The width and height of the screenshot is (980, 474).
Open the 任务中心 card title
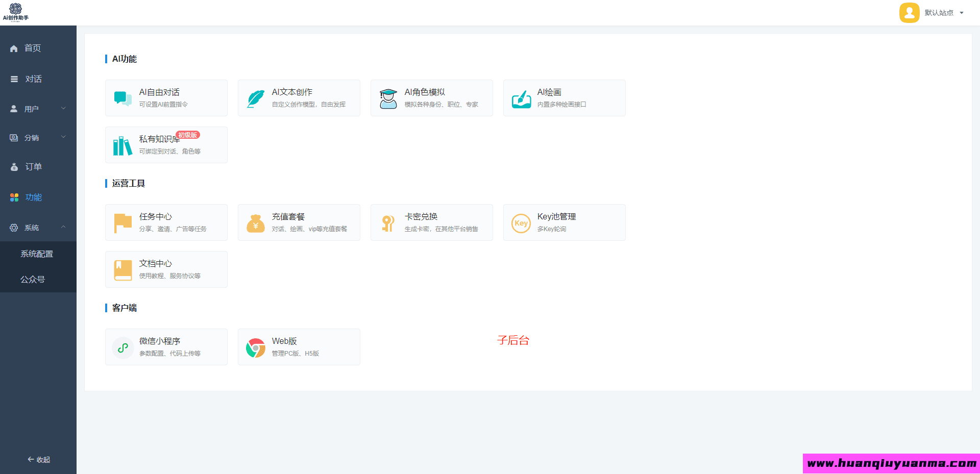[x=156, y=217]
